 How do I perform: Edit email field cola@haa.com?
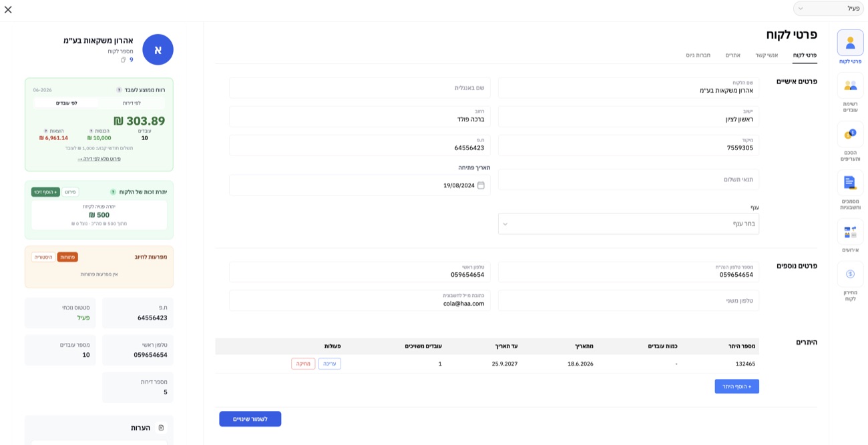point(359,300)
